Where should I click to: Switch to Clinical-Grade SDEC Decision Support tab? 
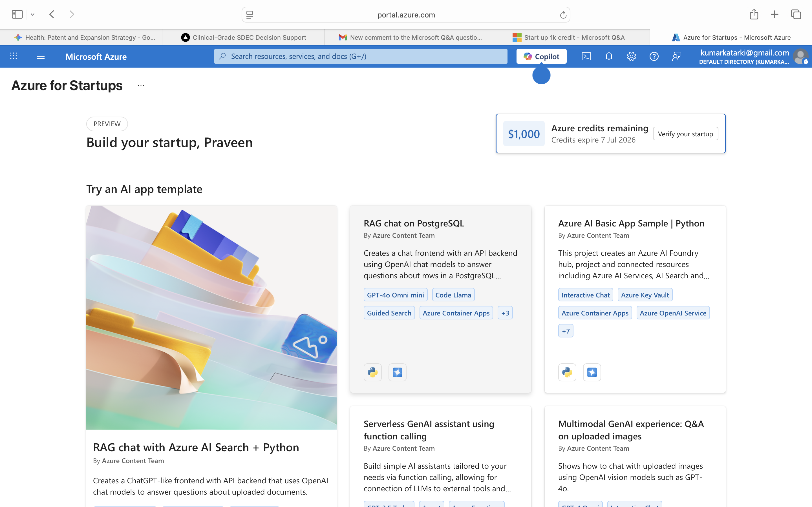tap(244, 37)
